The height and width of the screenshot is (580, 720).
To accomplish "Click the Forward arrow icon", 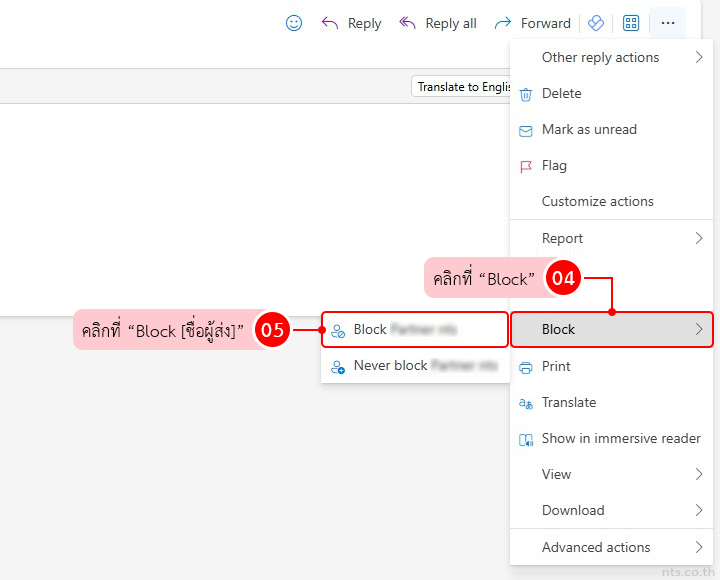I will coord(503,23).
